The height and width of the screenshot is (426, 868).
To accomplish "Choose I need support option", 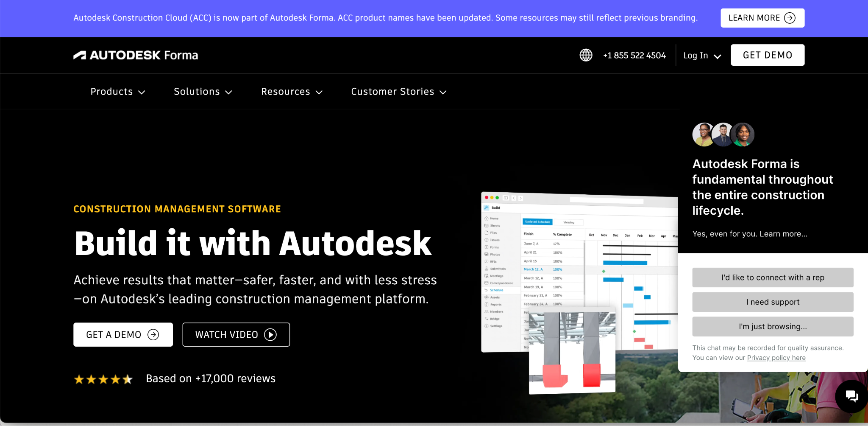I will (773, 302).
